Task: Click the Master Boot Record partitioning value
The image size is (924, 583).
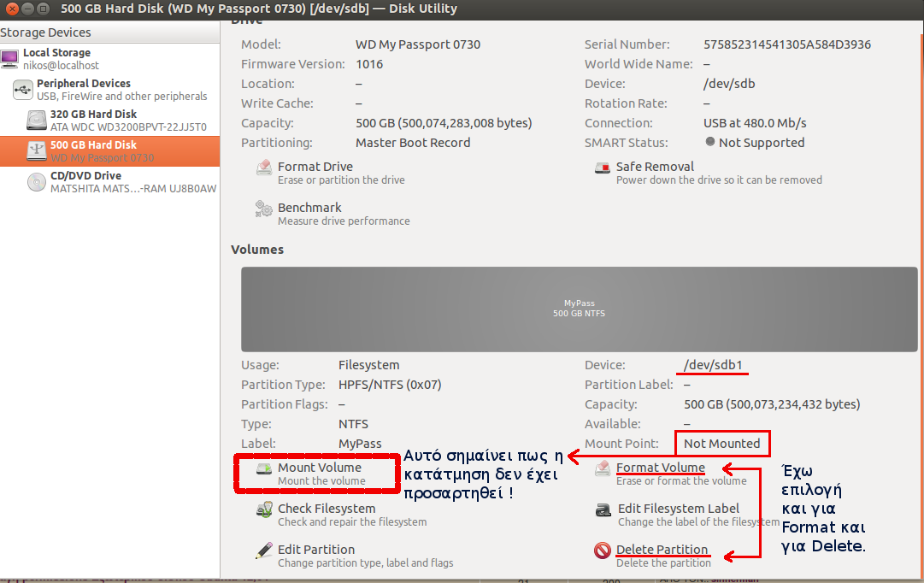Action: tap(413, 143)
